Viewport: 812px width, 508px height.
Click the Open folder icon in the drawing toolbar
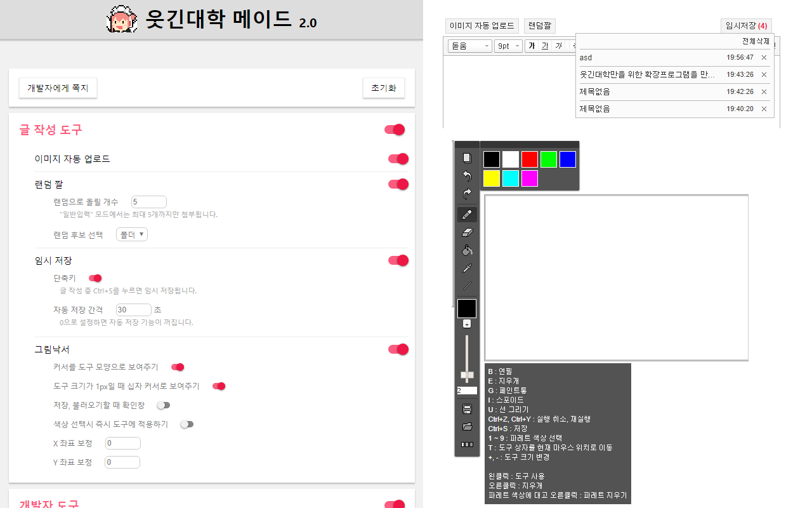pyautogui.click(x=467, y=426)
